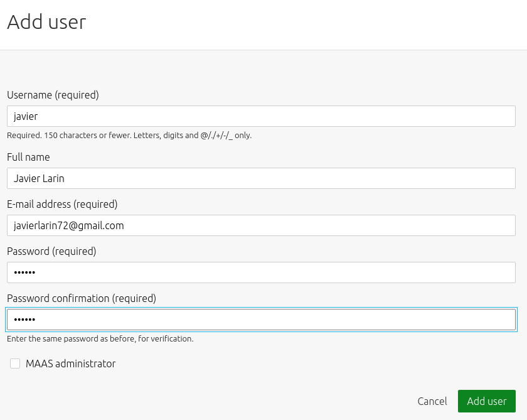Click the Password (required) label

(51, 251)
